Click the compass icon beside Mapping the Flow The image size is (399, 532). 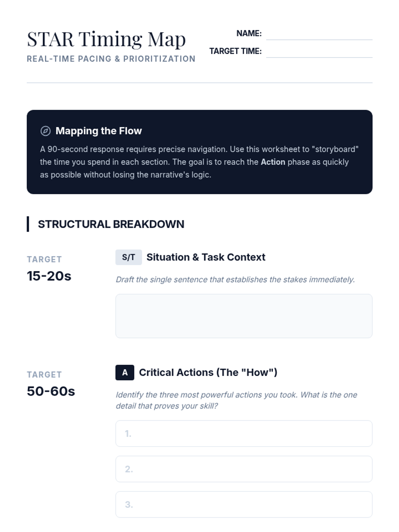pos(46,131)
